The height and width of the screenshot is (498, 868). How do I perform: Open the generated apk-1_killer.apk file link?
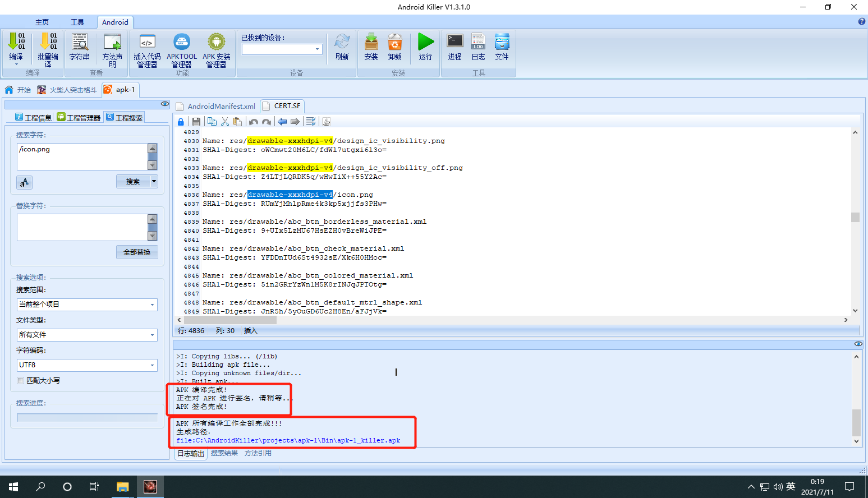tap(288, 440)
